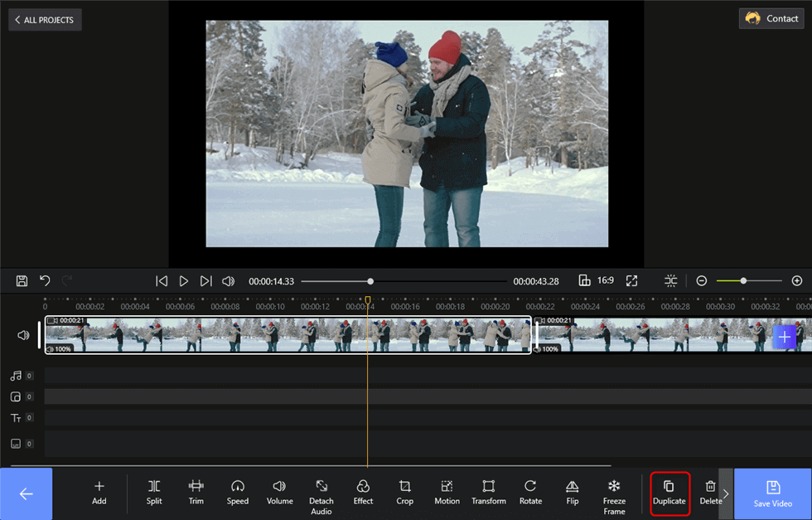Image resolution: width=812 pixels, height=520 pixels.
Task: Play the video preview
Action: (183, 281)
